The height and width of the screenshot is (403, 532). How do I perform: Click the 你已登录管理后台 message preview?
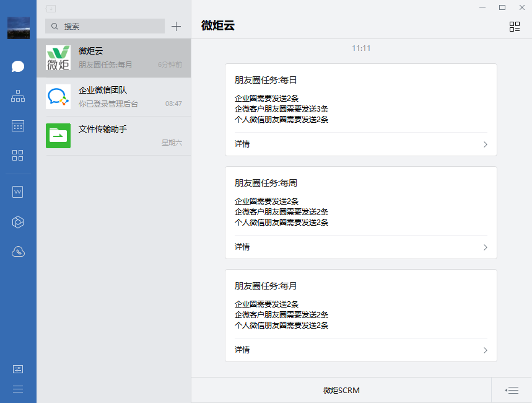coord(108,104)
